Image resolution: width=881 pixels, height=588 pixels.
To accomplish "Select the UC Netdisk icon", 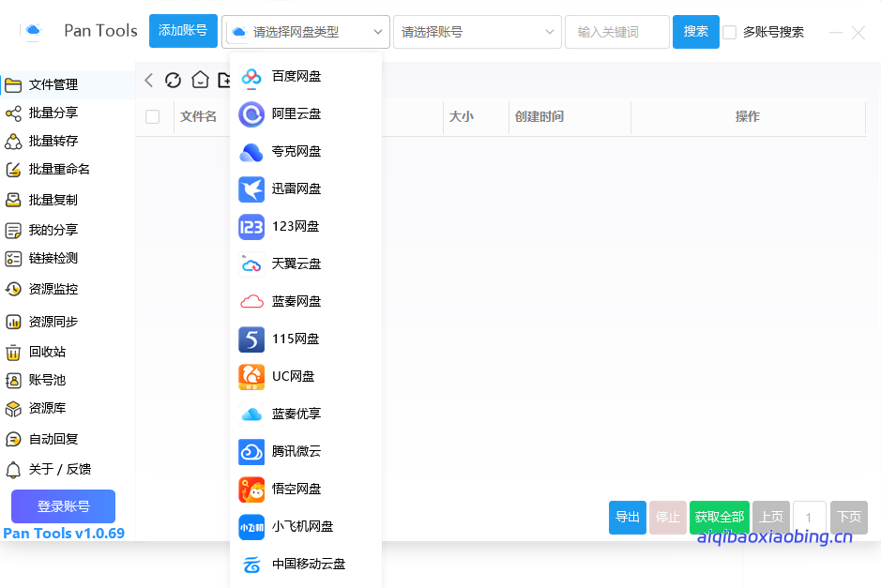I will click(x=251, y=377).
